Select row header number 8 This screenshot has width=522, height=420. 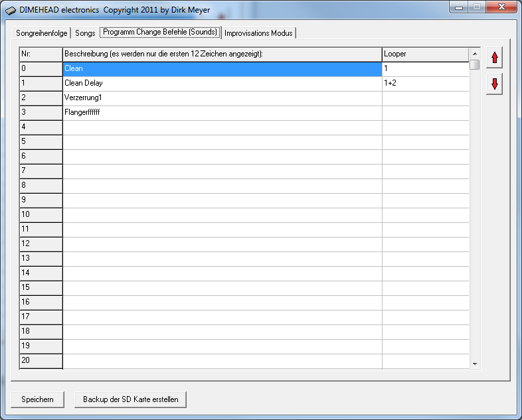[41, 186]
